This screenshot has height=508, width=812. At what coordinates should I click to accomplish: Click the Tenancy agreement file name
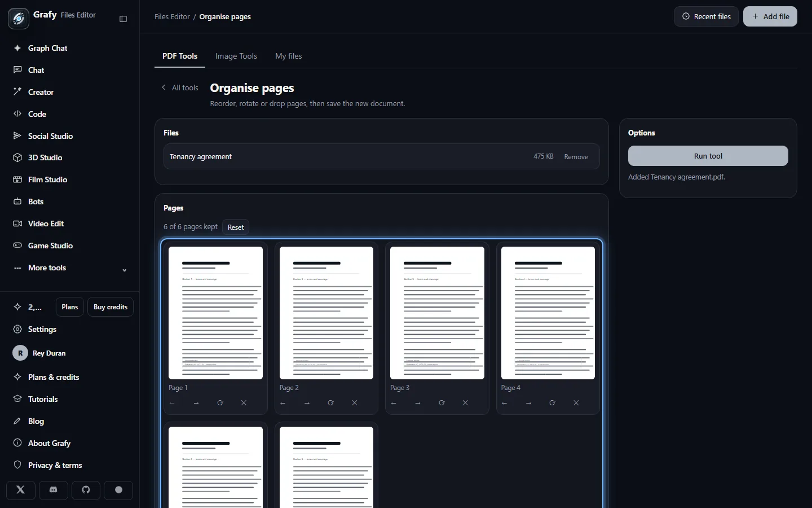tap(201, 157)
